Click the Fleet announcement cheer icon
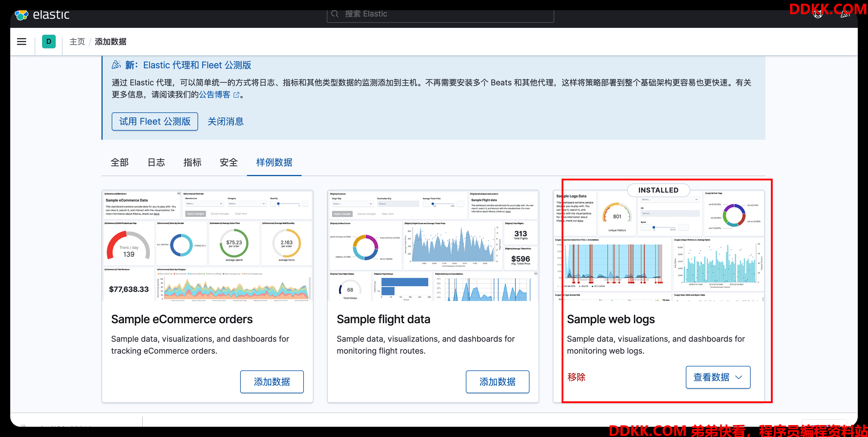This screenshot has width=868, height=437. click(x=116, y=65)
